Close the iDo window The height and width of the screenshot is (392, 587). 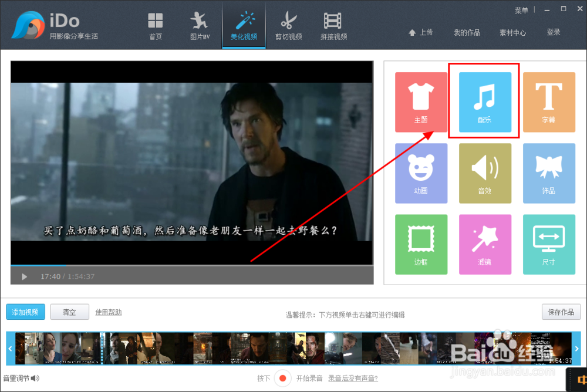point(580,9)
